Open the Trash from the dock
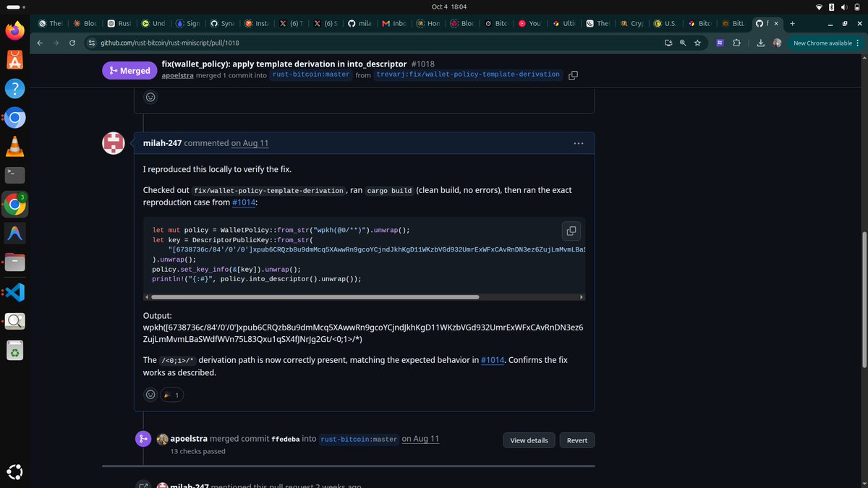868x488 pixels. coord(14,350)
